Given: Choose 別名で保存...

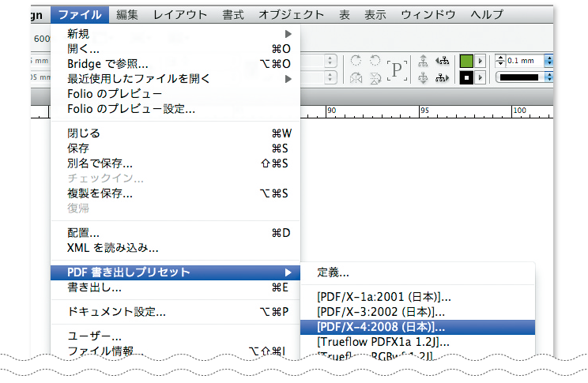Looking at the screenshot, I should coord(175,163).
